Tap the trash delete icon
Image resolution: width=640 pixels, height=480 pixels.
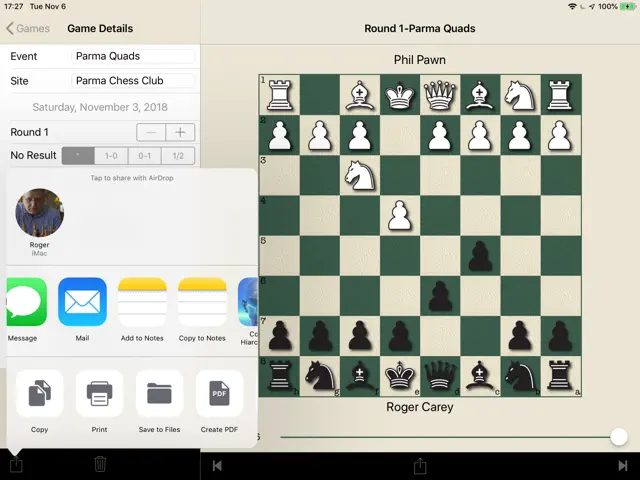pos(100,464)
